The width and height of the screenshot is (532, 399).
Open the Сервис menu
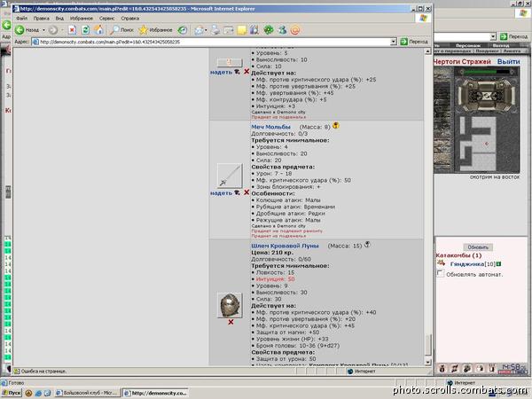[107, 19]
